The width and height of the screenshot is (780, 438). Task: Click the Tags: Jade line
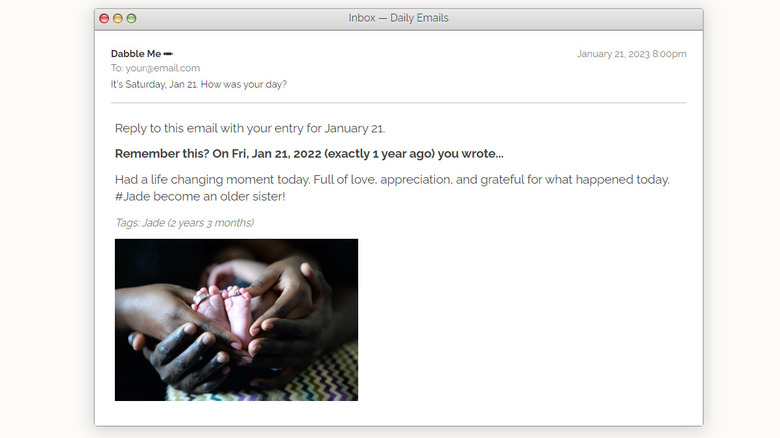184,223
